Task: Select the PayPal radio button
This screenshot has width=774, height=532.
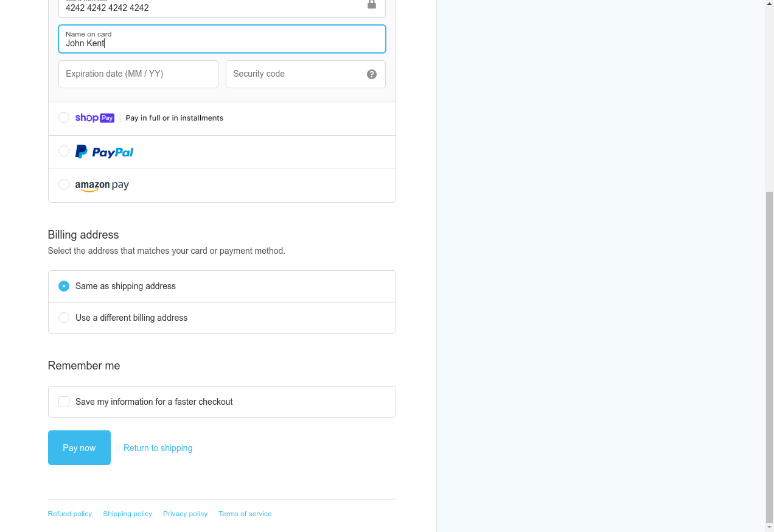Action: 64,151
